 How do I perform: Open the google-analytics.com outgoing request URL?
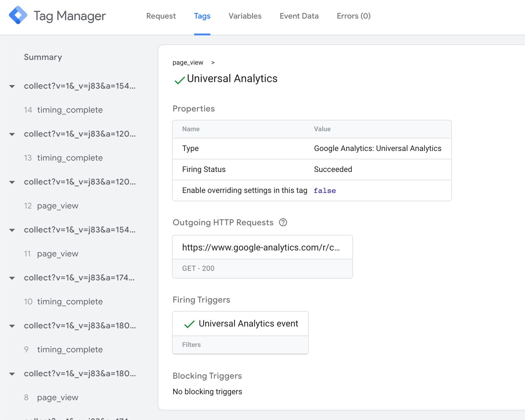click(261, 247)
